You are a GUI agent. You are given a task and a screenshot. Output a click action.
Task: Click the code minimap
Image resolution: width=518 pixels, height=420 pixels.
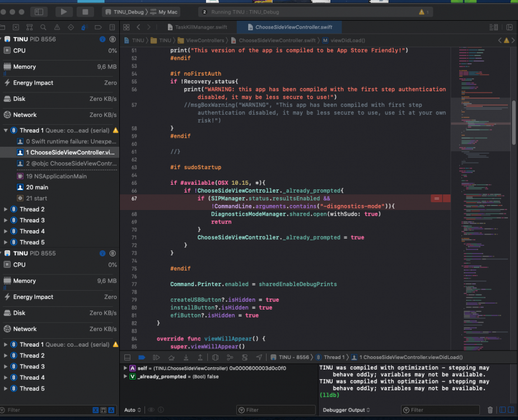click(480, 198)
